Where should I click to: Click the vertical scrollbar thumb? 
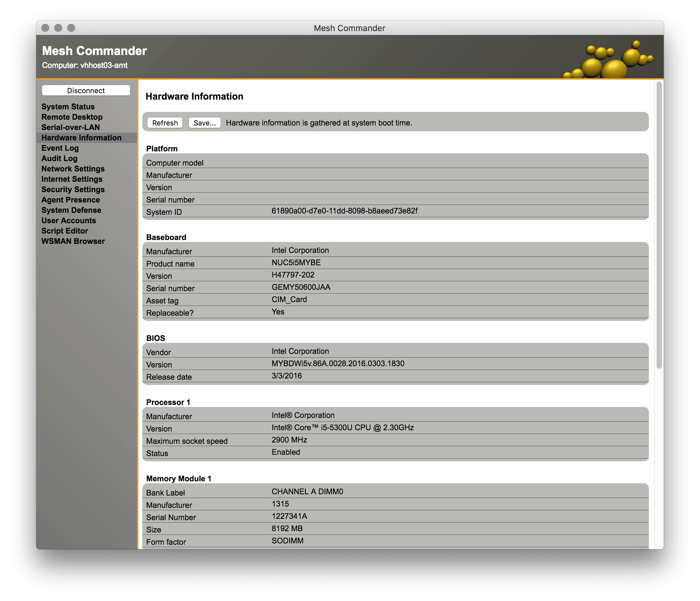click(659, 225)
